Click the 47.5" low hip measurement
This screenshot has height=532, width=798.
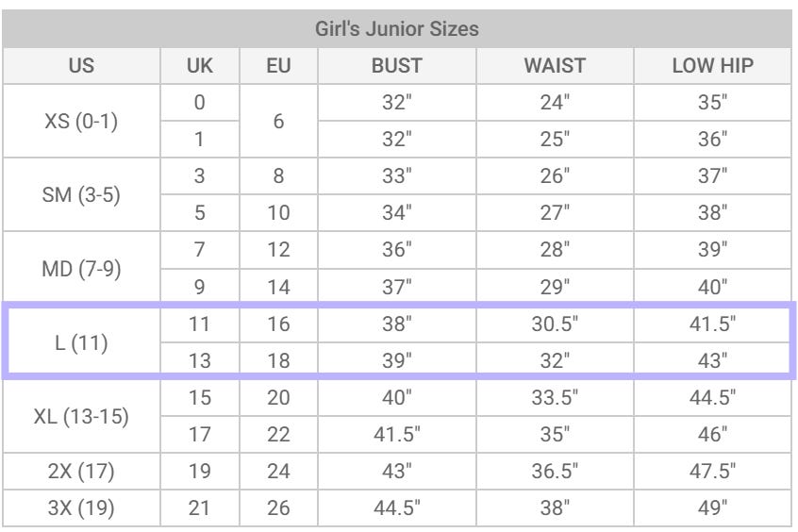(x=713, y=469)
